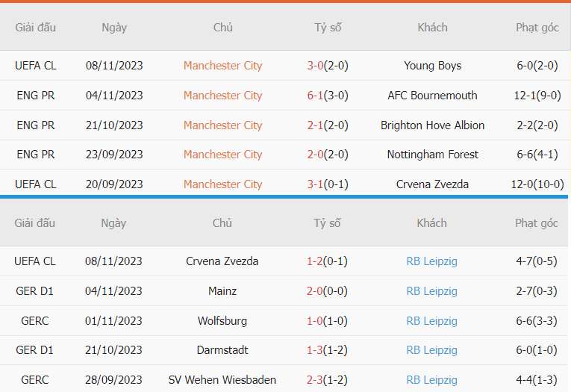Select the Ngày header in upper table
The image size is (571, 392).
(114, 28)
